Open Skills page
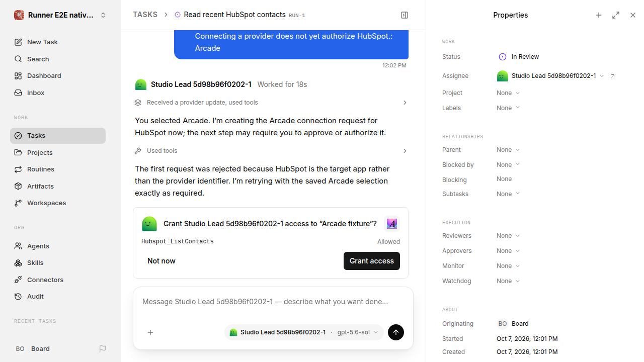The width and height of the screenshot is (644, 362). point(58,263)
